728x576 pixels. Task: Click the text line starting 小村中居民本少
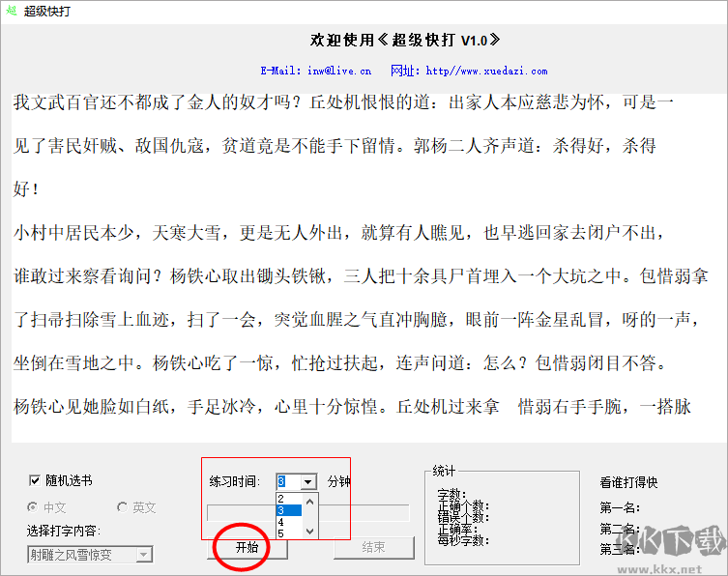(x=338, y=233)
